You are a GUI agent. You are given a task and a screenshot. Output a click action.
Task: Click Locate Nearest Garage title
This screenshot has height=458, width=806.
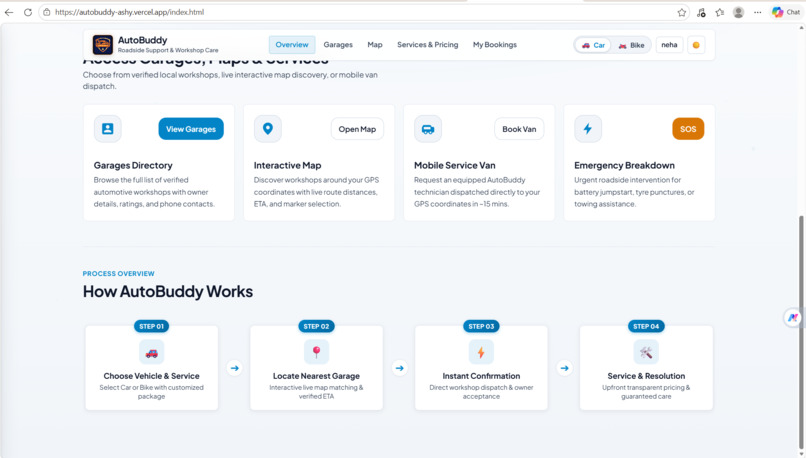pyautogui.click(x=317, y=376)
